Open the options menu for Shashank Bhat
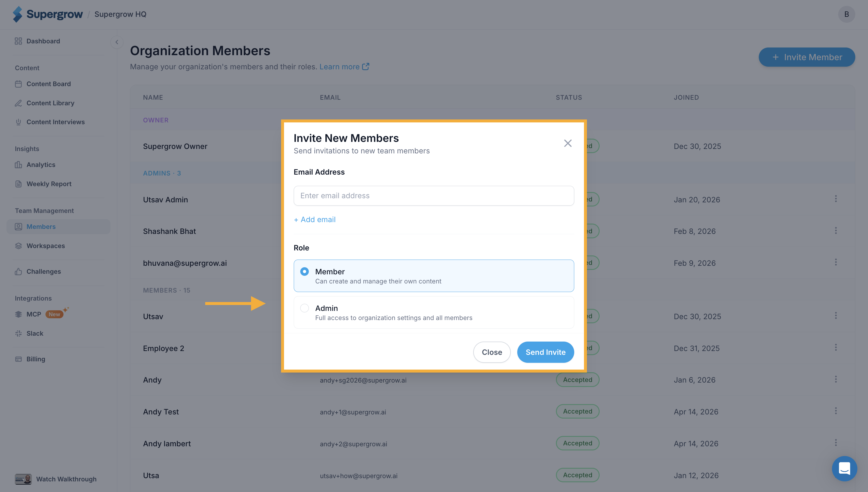The width and height of the screenshot is (868, 492). click(x=836, y=230)
